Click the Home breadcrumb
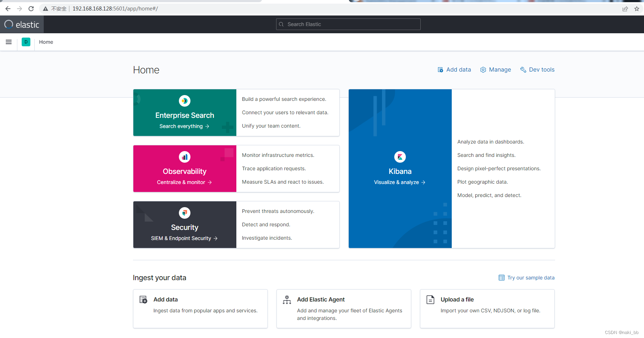The image size is (644, 338). [46, 42]
